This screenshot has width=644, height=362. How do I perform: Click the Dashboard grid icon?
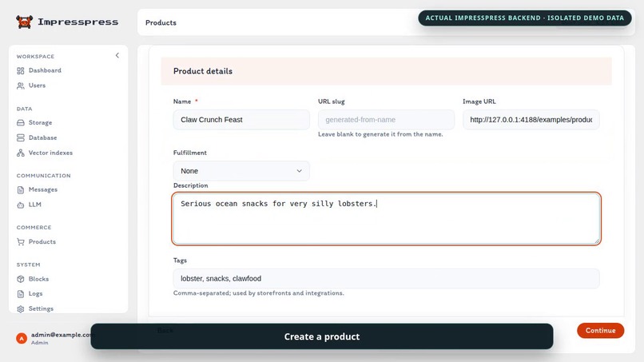pos(21,70)
